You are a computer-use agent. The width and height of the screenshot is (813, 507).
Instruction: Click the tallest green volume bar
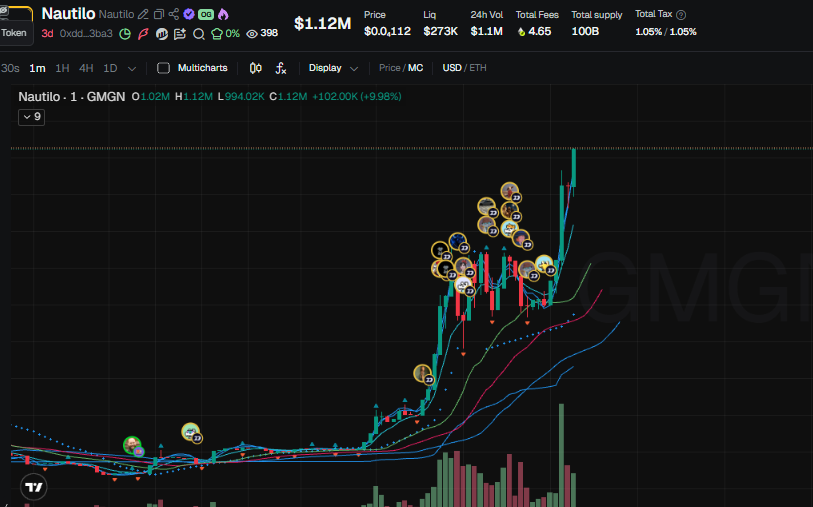[562, 455]
